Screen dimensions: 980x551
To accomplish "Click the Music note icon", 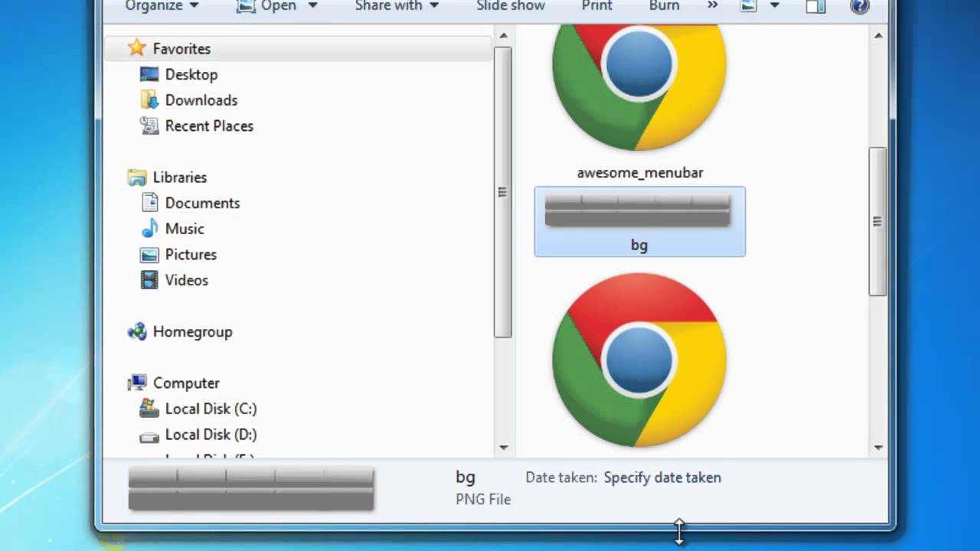I will [149, 229].
